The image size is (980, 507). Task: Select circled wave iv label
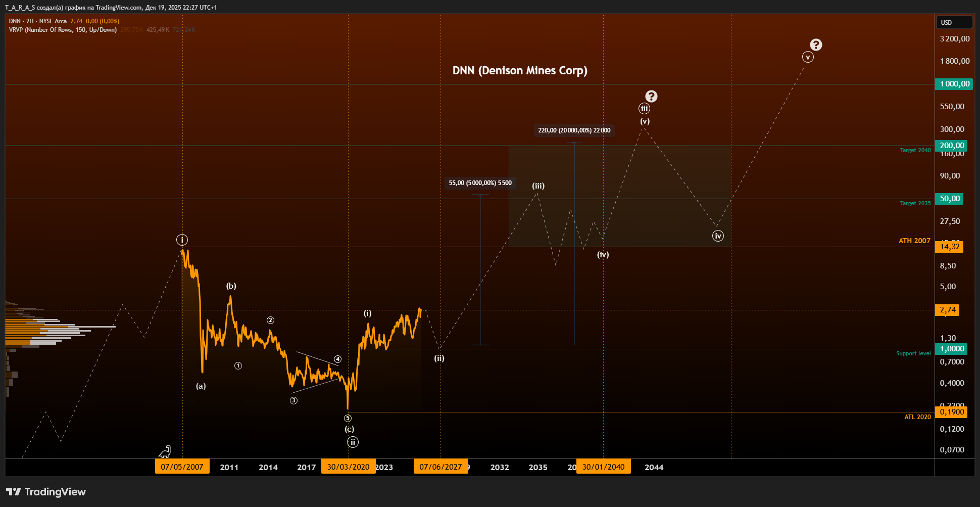(x=718, y=236)
